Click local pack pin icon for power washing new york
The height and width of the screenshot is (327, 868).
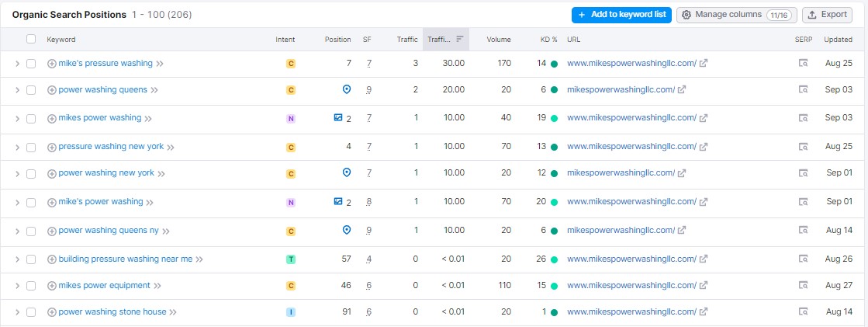(347, 173)
